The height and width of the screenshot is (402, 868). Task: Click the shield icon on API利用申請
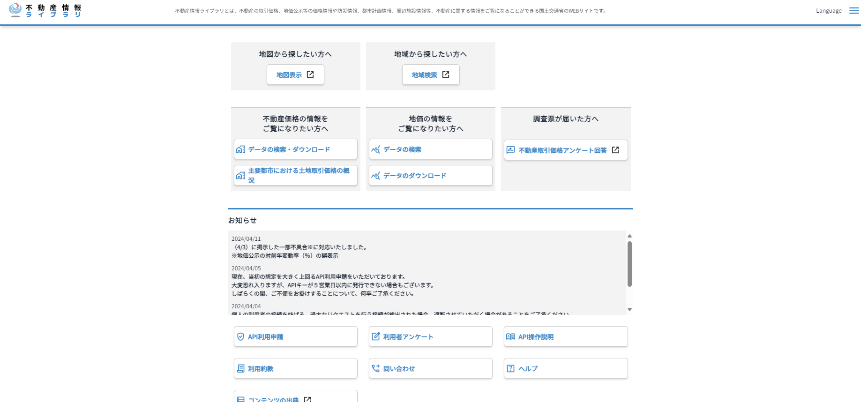point(240,337)
